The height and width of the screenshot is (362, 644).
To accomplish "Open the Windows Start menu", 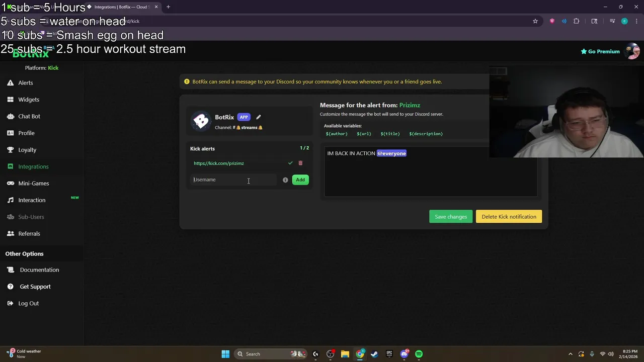I will pyautogui.click(x=225, y=354).
